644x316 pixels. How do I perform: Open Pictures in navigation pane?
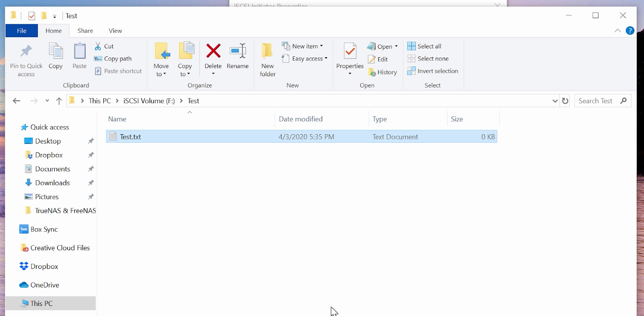[x=42, y=197]
